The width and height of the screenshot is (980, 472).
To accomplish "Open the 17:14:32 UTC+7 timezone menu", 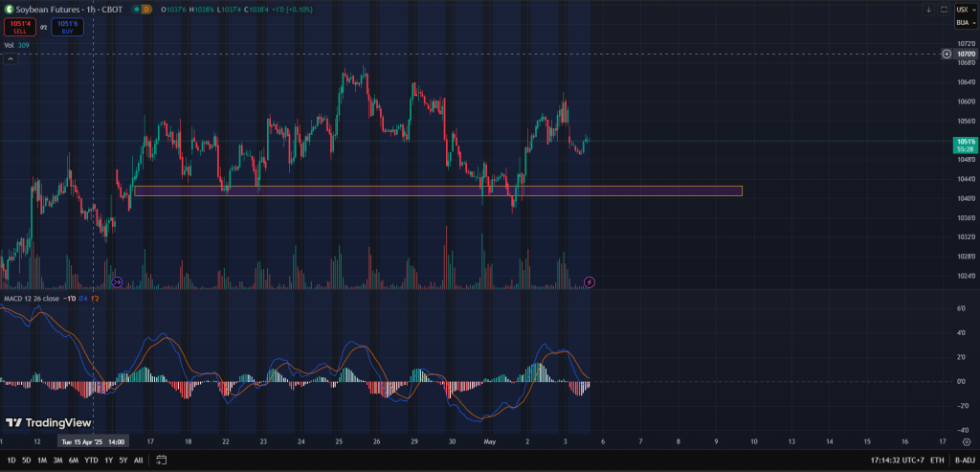I will [897, 461].
